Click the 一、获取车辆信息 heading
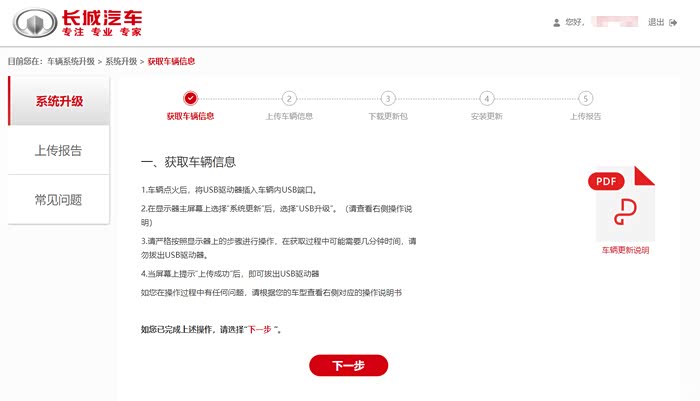This screenshot has height=401, width=700. (188, 162)
